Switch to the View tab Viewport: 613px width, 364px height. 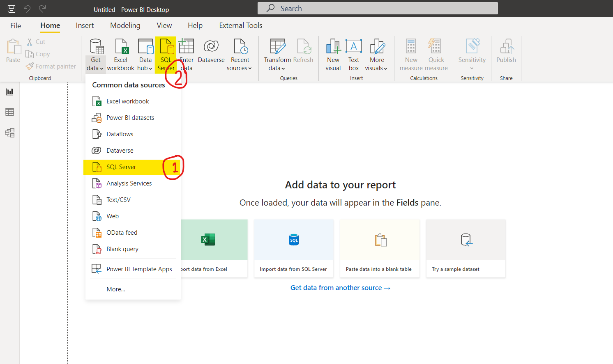pyautogui.click(x=164, y=25)
